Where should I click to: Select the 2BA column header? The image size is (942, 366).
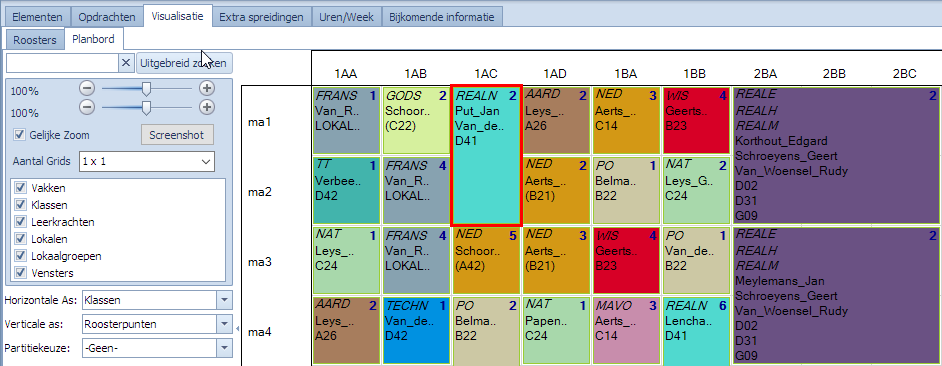765,73
